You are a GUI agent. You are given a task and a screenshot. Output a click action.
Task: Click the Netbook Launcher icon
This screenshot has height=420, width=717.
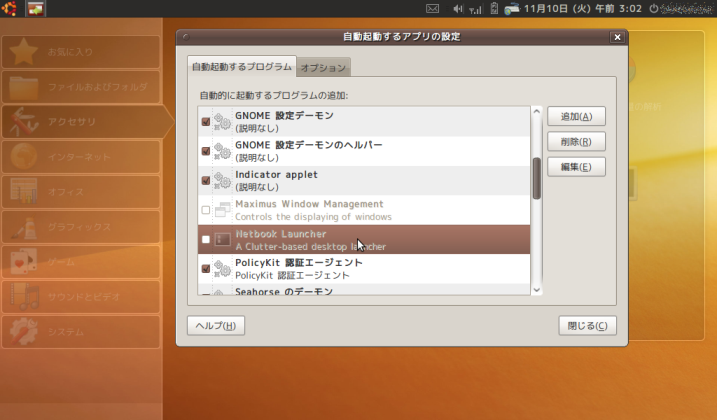[x=223, y=239]
